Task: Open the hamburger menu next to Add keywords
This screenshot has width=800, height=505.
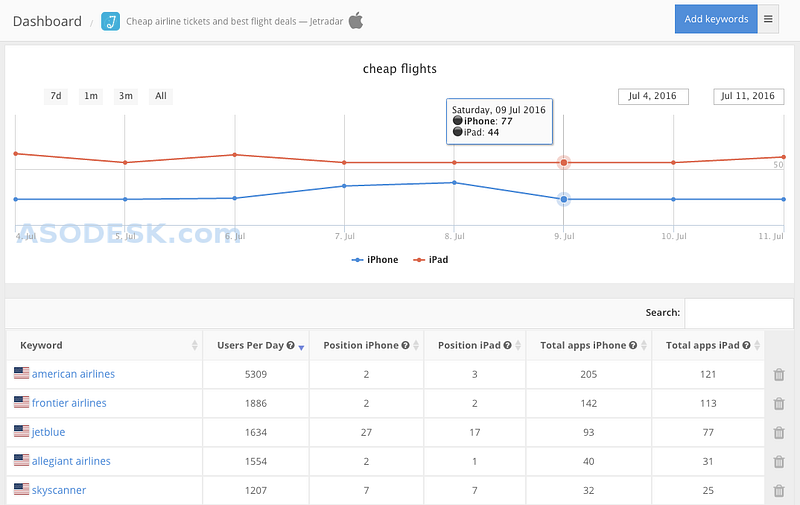Action: [768, 19]
